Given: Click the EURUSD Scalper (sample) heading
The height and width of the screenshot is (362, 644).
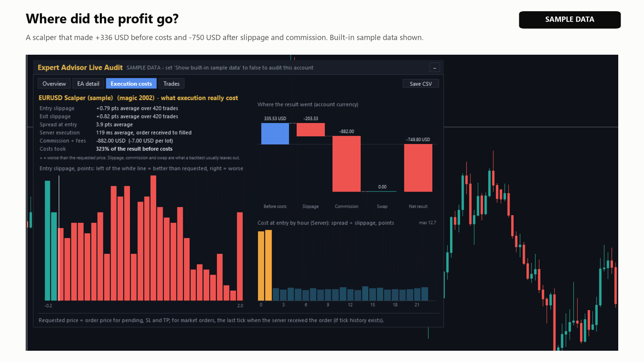Looking at the screenshot, I should point(76,98).
